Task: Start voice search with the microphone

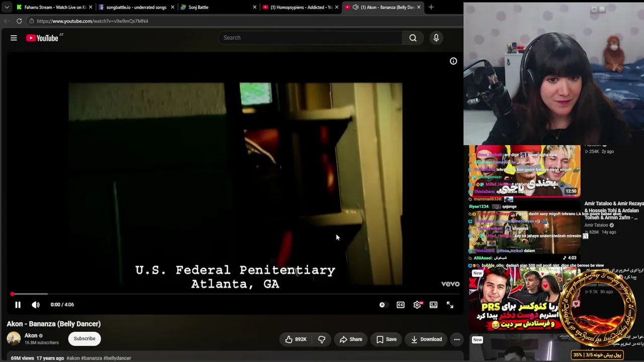Action: [436, 38]
